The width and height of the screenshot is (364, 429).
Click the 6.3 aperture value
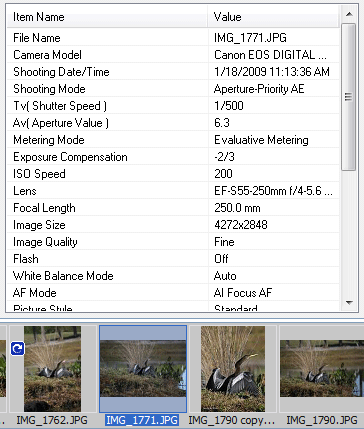(x=222, y=123)
